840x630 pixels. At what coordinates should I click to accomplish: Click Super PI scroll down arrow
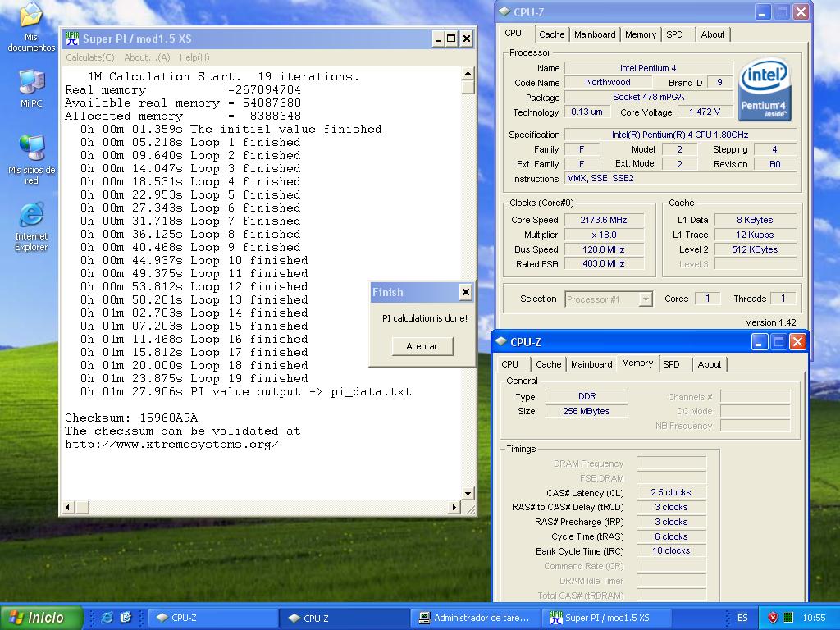468,493
